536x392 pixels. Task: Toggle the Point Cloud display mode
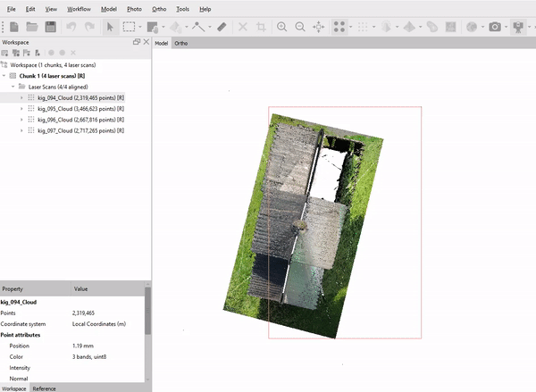coord(339,27)
